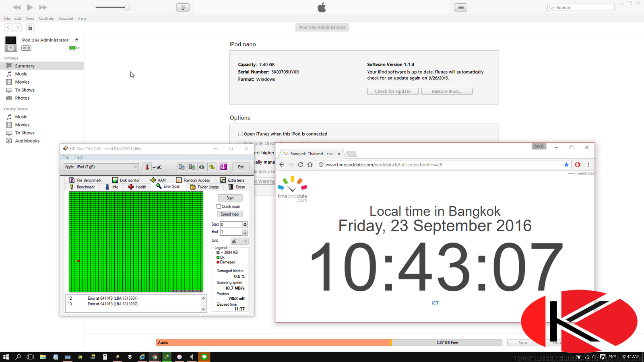Click Start in the Error Scan panel

coord(230,198)
